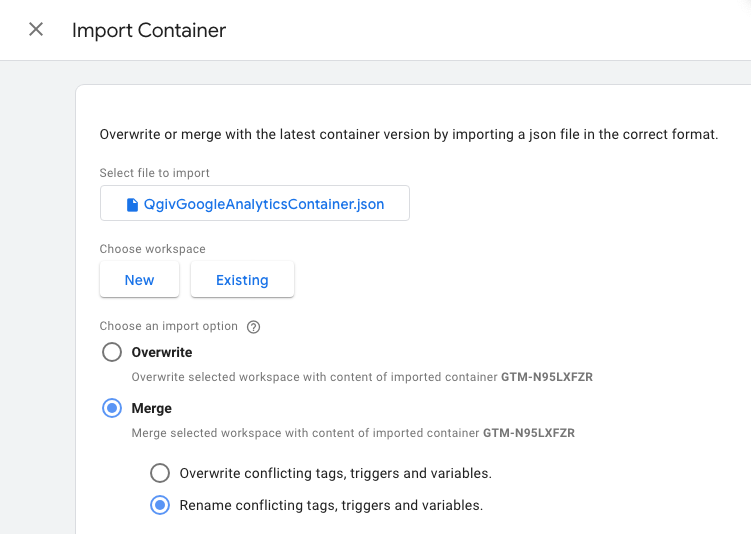Click the 'Choose an import option' label
Image resolution: width=751 pixels, height=534 pixels.
click(169, 326)
